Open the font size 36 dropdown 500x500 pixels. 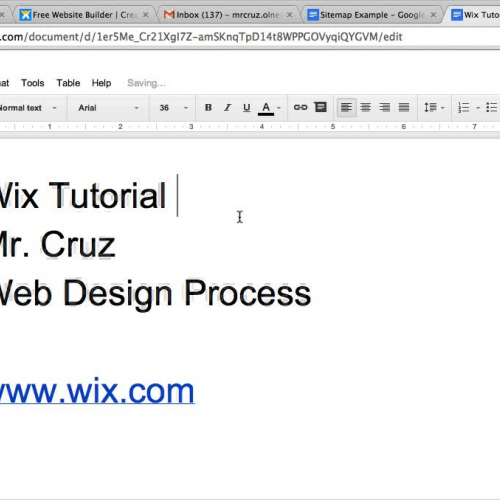(x=173, y=108)
